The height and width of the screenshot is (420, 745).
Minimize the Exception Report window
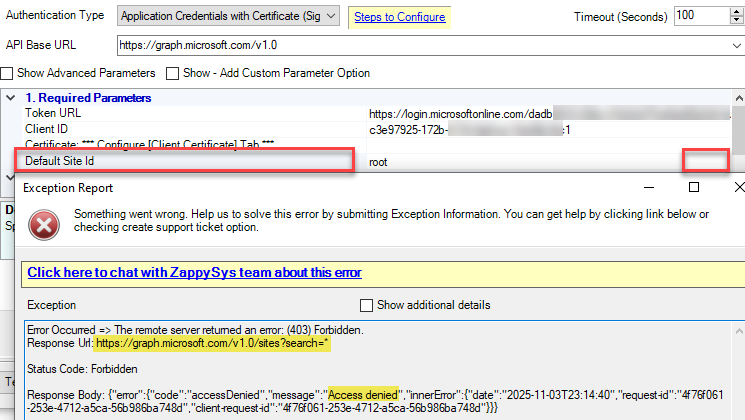[645, 187]
